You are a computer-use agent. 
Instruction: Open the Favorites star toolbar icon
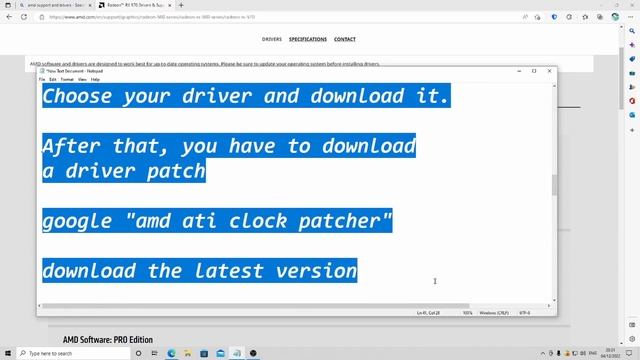[585, 17]
